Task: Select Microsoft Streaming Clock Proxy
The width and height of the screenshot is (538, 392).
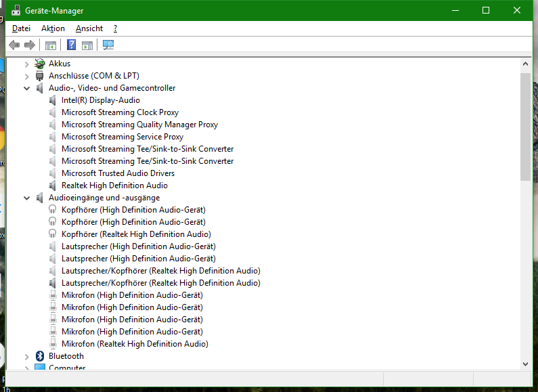Action: 120,112
